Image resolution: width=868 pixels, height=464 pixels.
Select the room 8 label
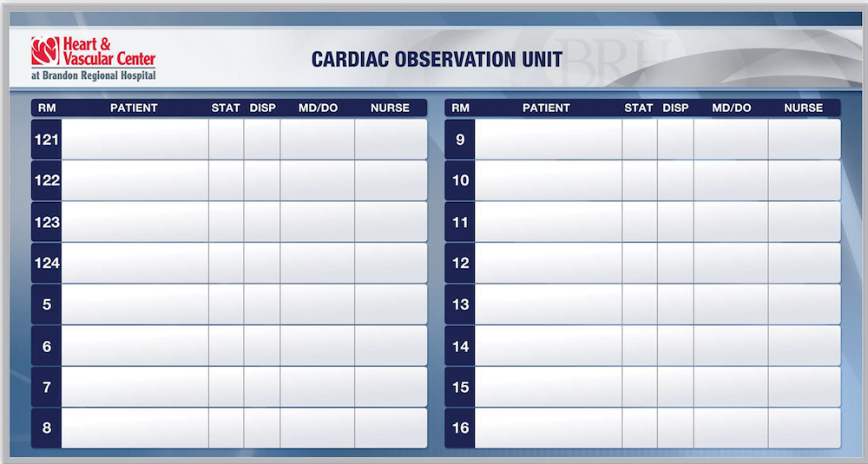pyautogui.click(x=47, y=428)
